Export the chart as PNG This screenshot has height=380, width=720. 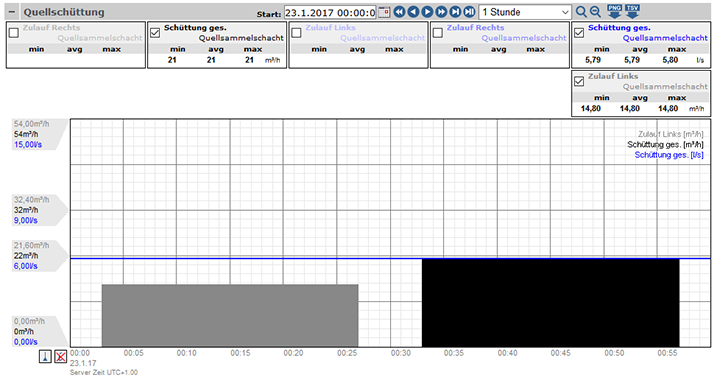coord(614,11)
